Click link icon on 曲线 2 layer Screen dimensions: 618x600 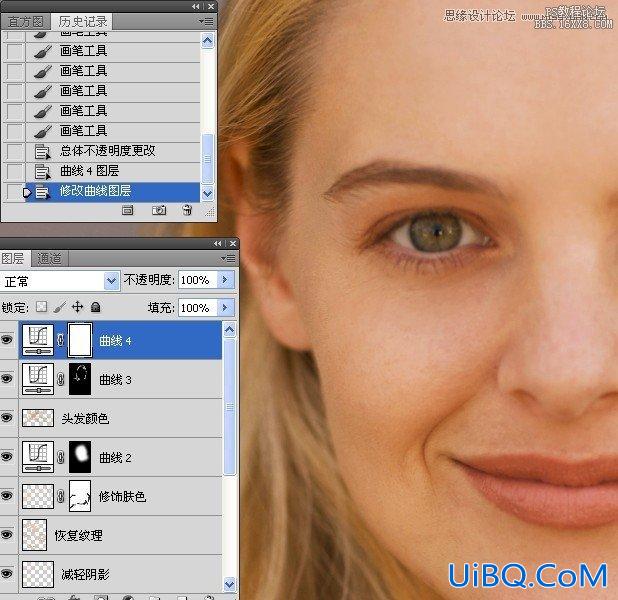61,457
